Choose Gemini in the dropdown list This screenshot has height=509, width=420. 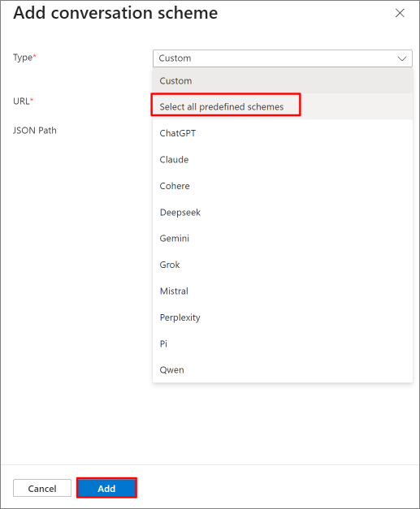click(283, 239)
